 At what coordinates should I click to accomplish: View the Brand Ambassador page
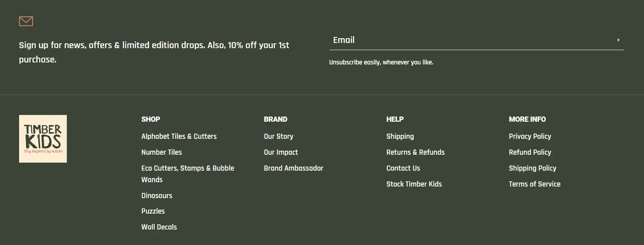[x=293, y=168]
